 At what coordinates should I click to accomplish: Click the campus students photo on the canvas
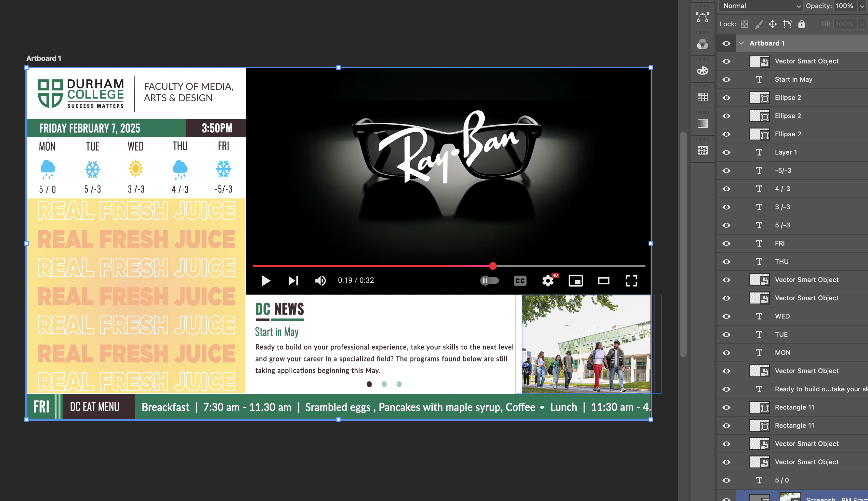tap(586, 344)
